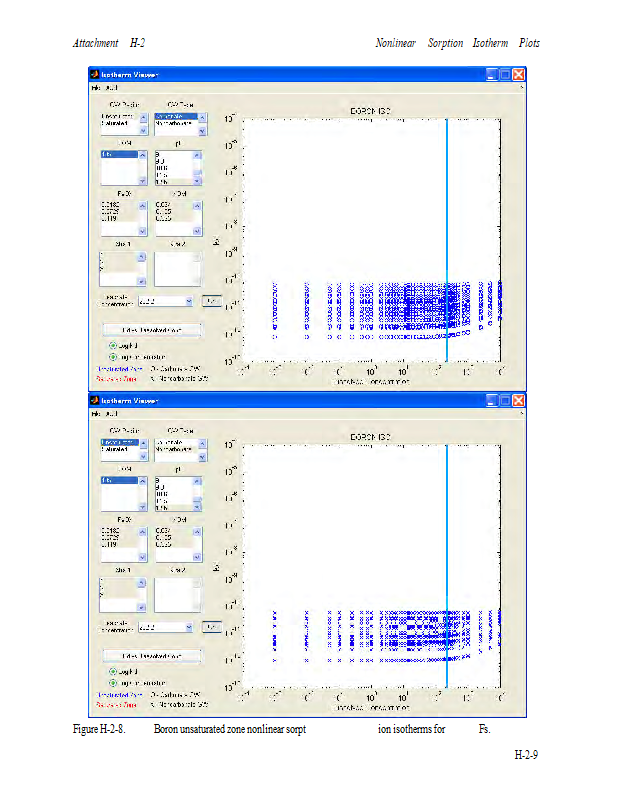This screenshot has width=618, height=800.
Task: Select Noncarbonate in bottom window GW Type list
Action: tap(174, 449)
